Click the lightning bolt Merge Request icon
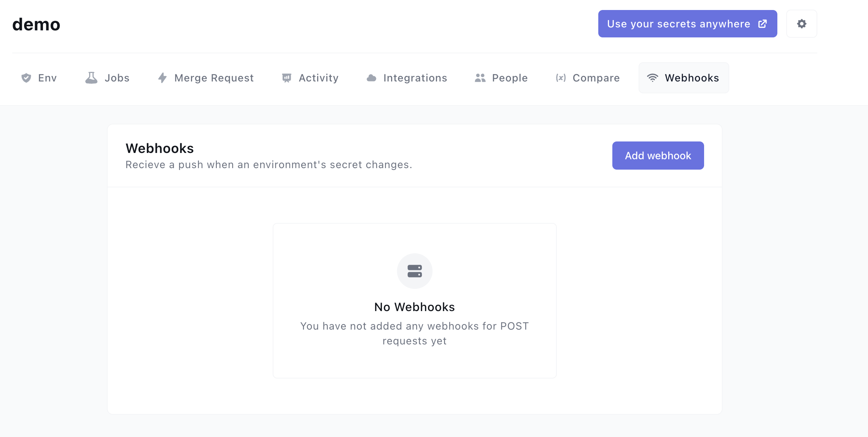This screenshot has height=437, width=868. point(162,78)
